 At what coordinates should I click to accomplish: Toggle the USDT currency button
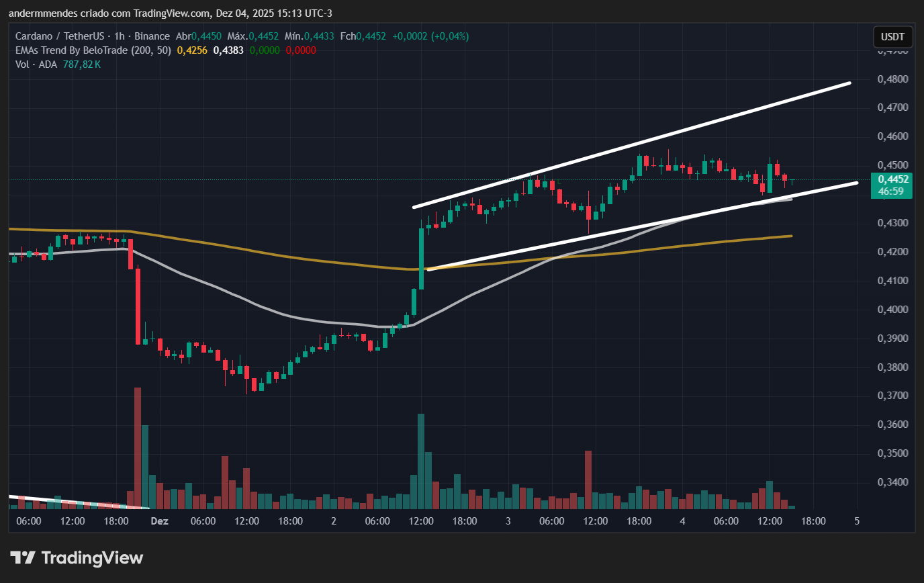[893, 37]
